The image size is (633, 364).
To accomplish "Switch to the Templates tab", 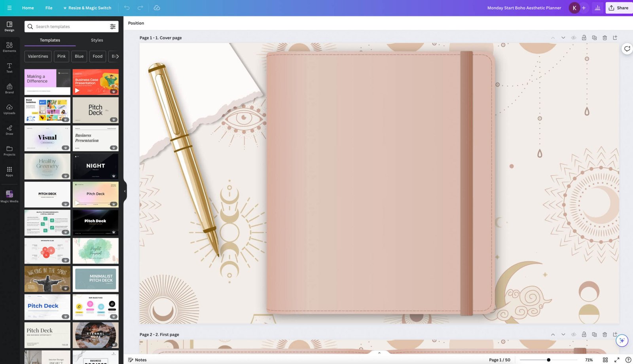I will (x=50, y=40).
